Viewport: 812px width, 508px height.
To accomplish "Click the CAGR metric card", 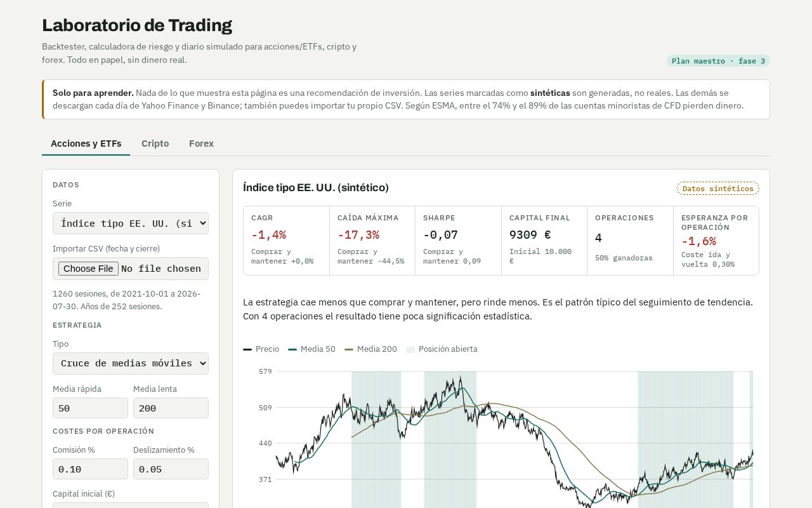I will (x=287, y=241).
